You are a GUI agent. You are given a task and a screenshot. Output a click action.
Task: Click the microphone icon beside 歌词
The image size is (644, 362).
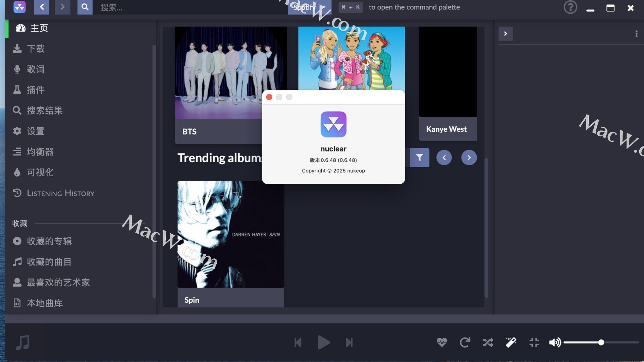[17, 69]
